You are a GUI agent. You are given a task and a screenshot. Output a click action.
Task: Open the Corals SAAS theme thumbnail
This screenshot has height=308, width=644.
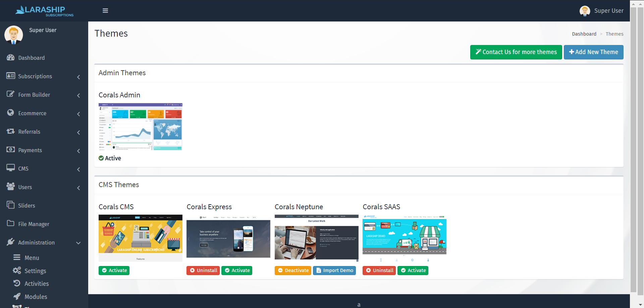pos(405,238)
